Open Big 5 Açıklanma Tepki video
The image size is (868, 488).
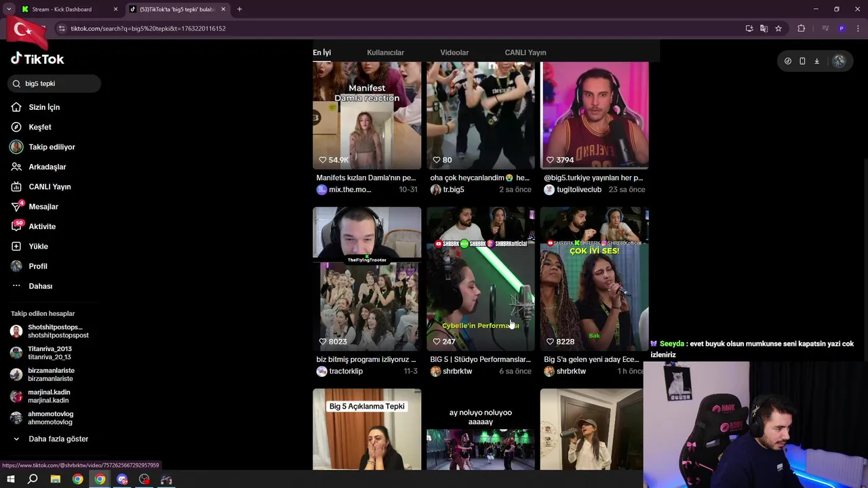(367, 429)
